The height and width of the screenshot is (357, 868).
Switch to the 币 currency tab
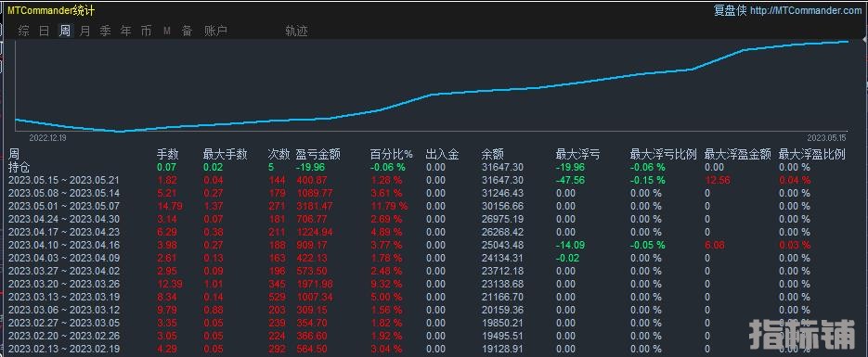pos(146,31)
